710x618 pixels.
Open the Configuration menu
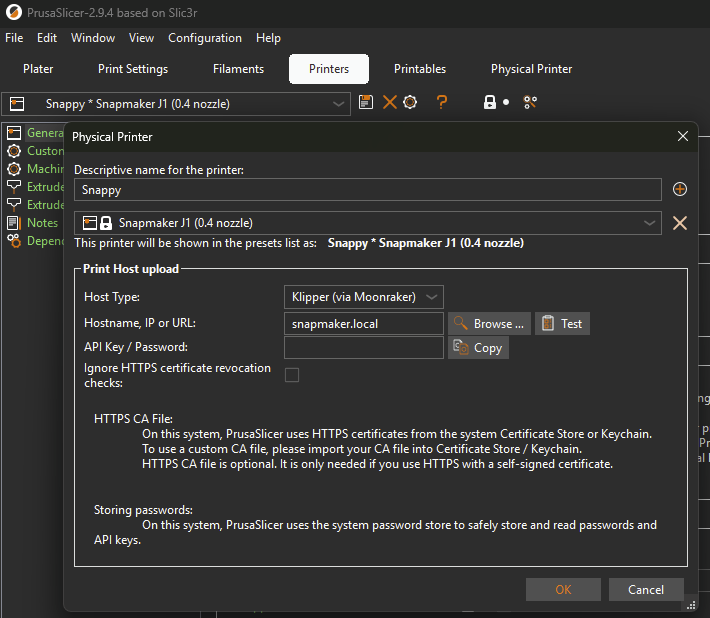point(204,38)
